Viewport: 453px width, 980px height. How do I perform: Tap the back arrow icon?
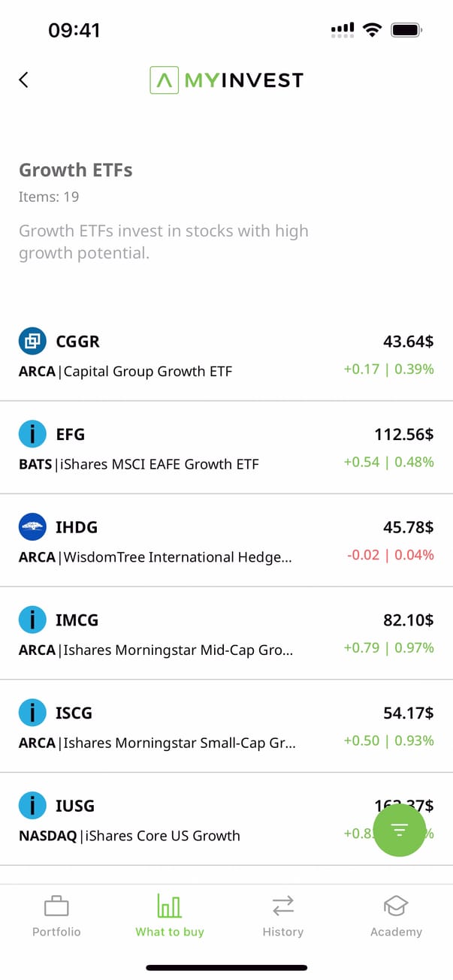click(x=24, y=80)
